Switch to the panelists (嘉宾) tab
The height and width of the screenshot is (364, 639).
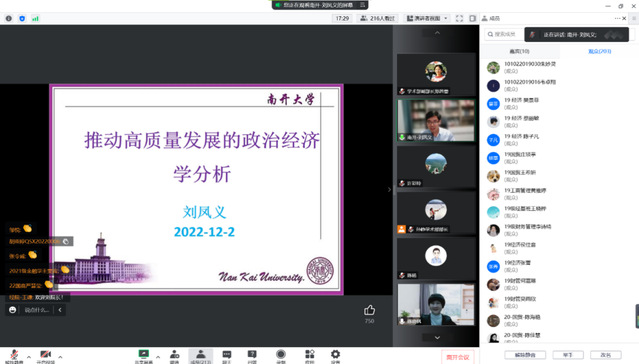click(x=520, y=51)
